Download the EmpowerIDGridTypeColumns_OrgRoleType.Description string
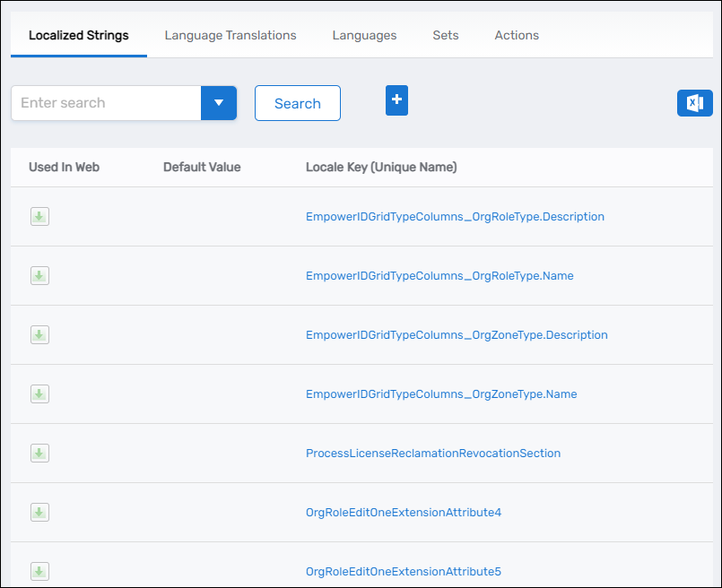The image size is (722, 588). (39, 216)
